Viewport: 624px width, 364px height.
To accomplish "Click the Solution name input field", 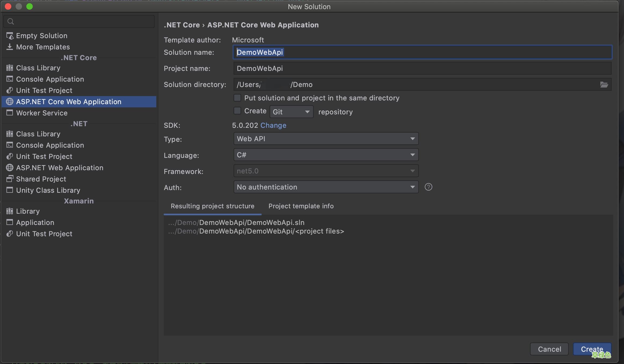I will coord(422,52).
